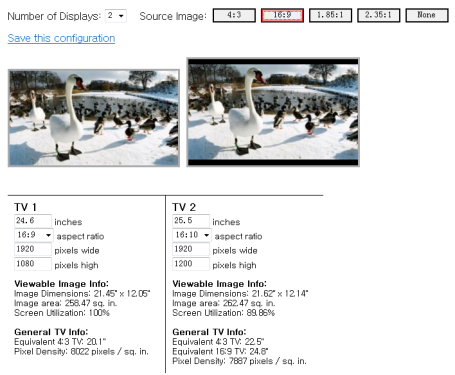Expand the TV 2 aspect ratio dropdown
455x375 pixels.
pyautogui.click(x=192, y=235)
